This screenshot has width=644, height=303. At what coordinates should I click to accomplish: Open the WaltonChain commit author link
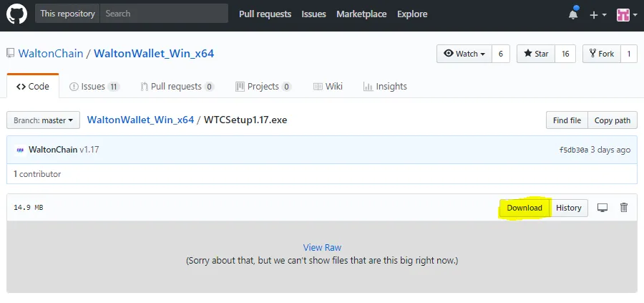(53, 149)
